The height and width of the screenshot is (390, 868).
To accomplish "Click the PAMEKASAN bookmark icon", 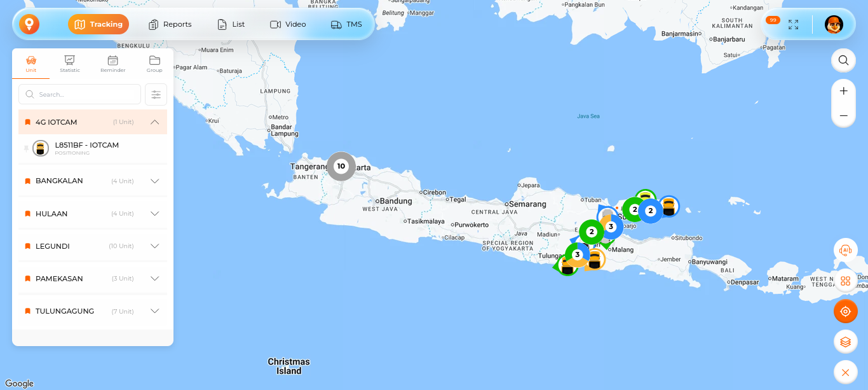I will pyautogui.click(x=27, y=279).
